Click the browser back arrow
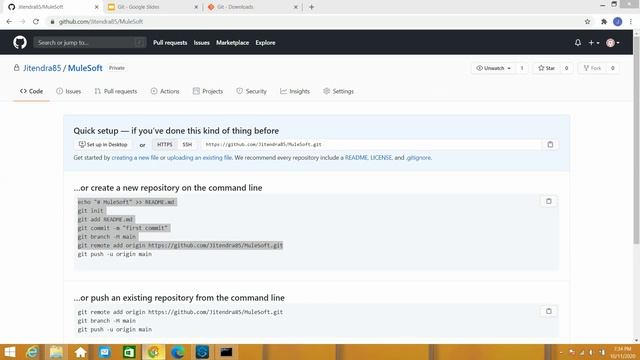640x360 pixels. coord(9,21)
